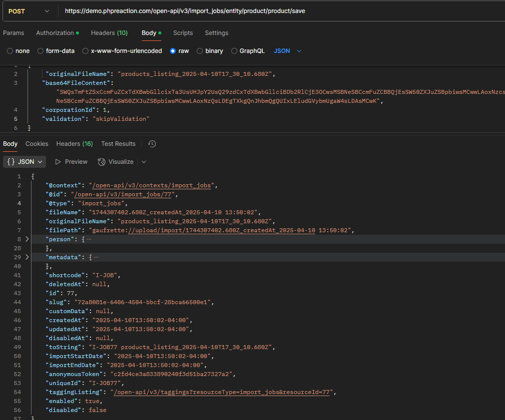Expand the collapsed "person" object
The image size is (505, 420).
27,239
